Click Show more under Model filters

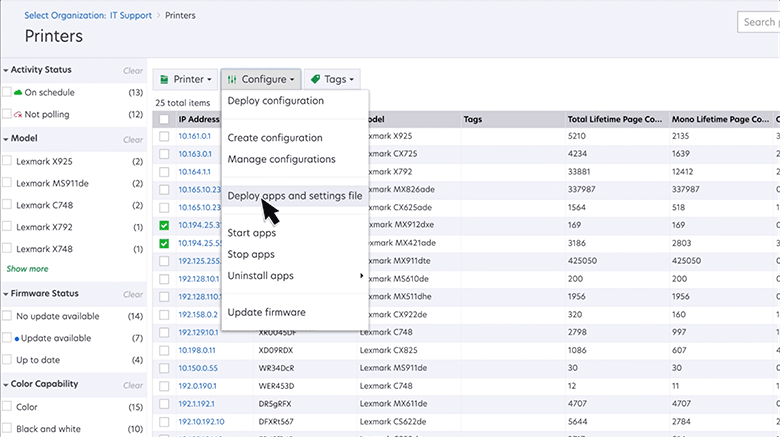[x=27, y=268]
